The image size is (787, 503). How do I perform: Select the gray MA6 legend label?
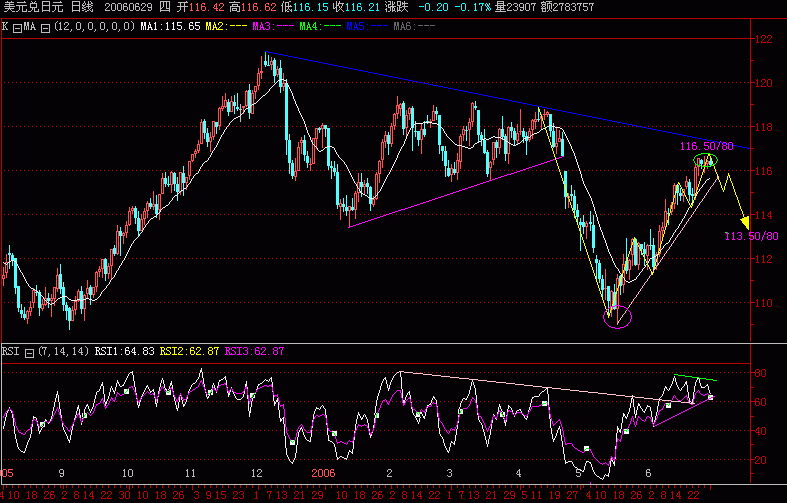tap(414, 27)
